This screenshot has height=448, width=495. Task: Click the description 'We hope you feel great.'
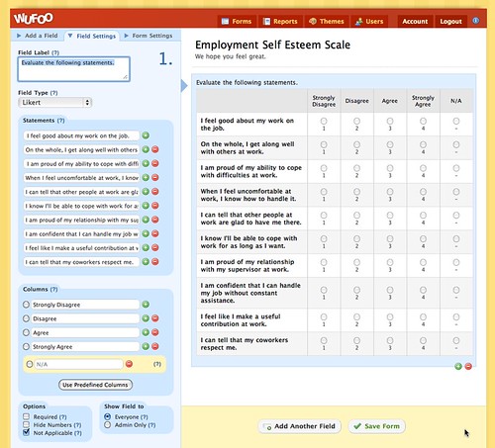pos(230,56)
